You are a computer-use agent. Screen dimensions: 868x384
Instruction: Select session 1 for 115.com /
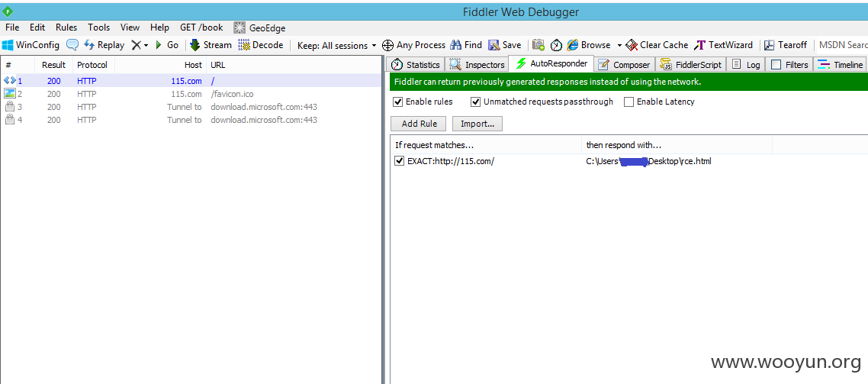191,81
